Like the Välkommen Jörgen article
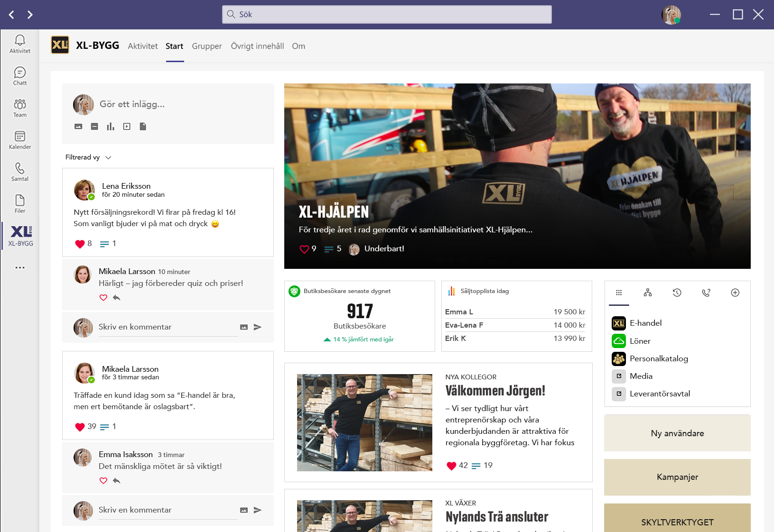The width and height of the screenshot is (774, 532). click(x=451, y=466)
